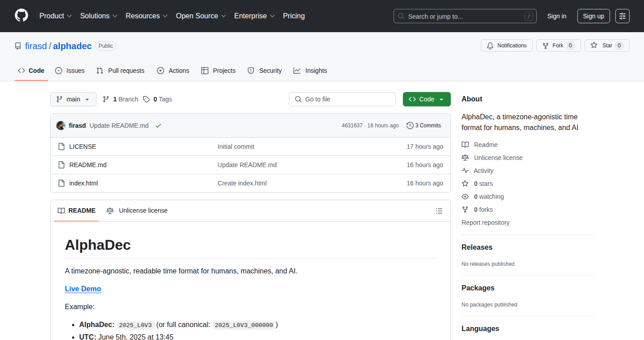Focus the Search or jump to field
The width and height of the screenshot is (644, 340).
pos(465,16)
